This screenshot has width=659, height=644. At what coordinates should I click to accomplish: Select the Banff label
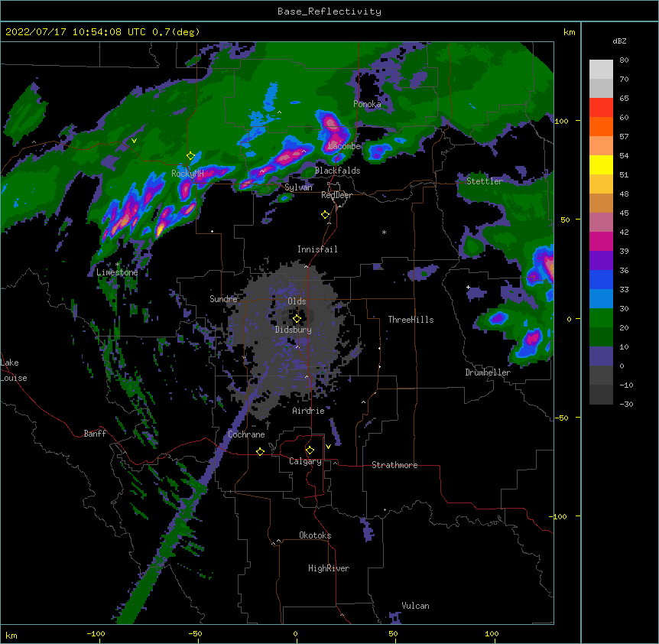pyautogui.click(x=95, y=434)
